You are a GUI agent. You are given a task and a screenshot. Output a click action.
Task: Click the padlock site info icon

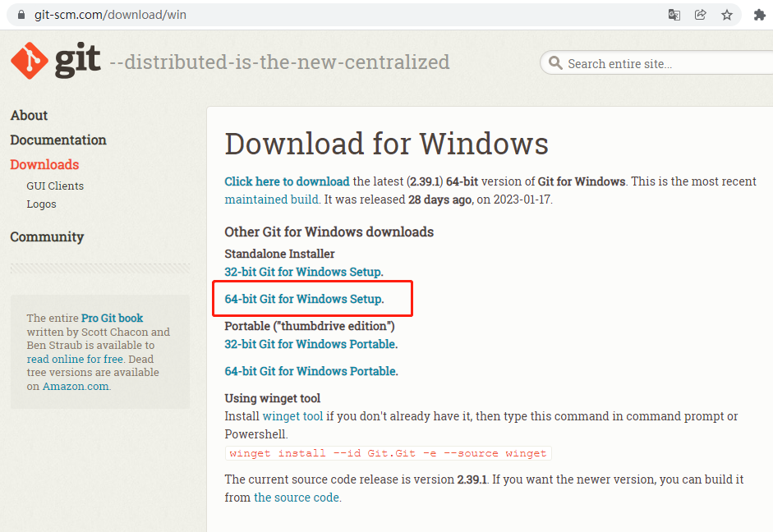21,15
